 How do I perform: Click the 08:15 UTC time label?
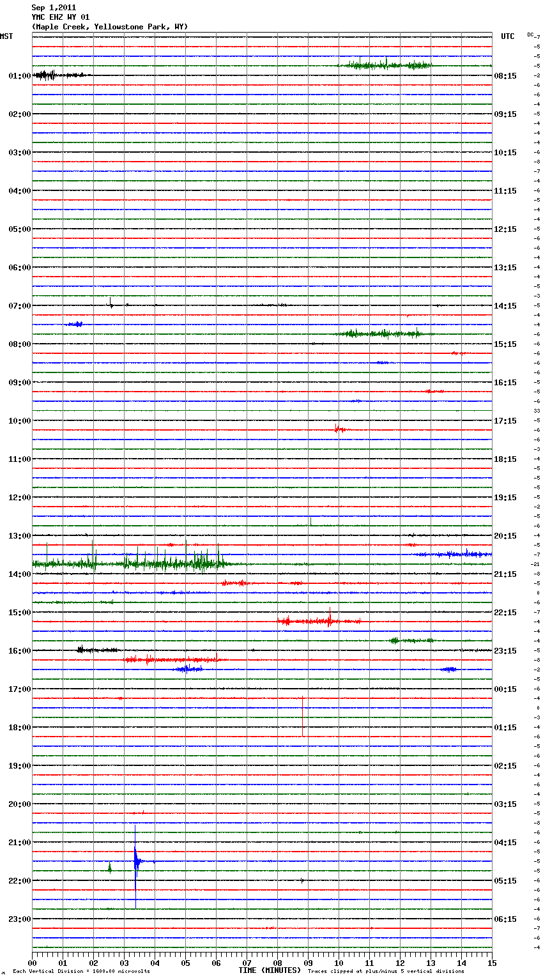tap(505, 76)
